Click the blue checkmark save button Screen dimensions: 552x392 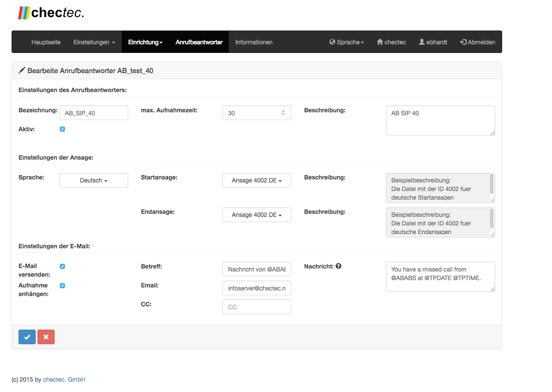click(27, 337)
